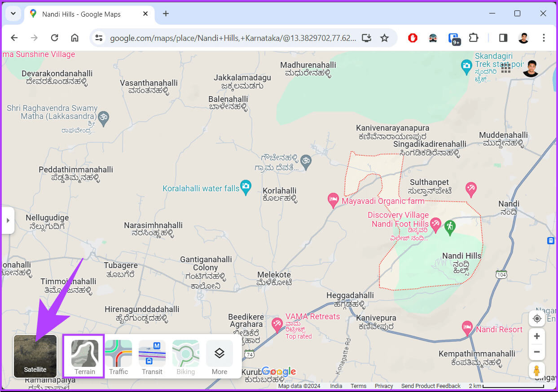Click the Peddathimmanahalli label
558x392 pixels.
click(76, 174)
